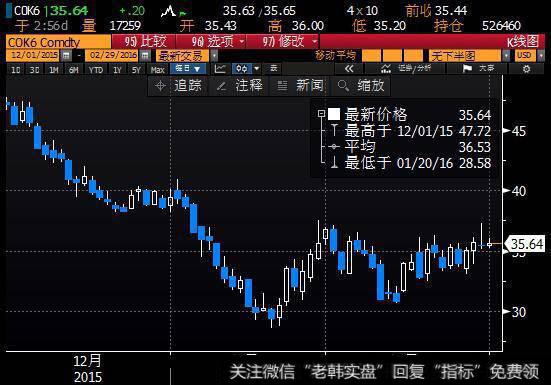Open the 缩放 magnifier zoom tool

click(361, 86)
